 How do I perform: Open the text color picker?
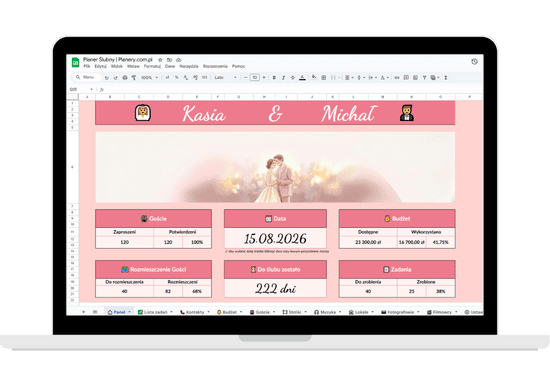click(x=302, y=78)
